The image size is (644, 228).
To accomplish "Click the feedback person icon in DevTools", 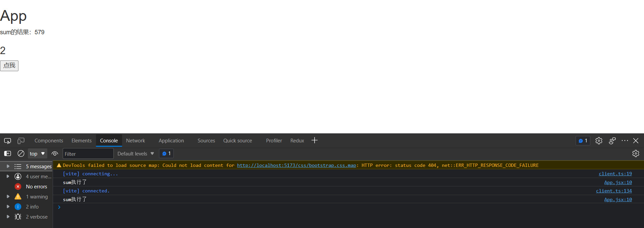I will pos(612,141).
